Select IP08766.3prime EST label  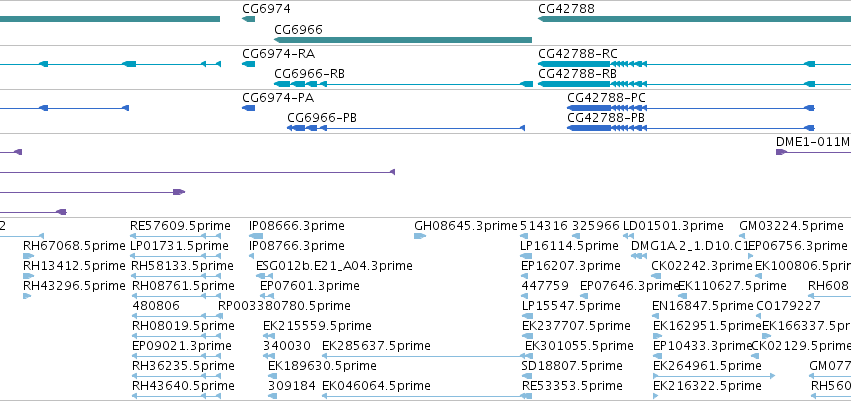tap(296, 246)
